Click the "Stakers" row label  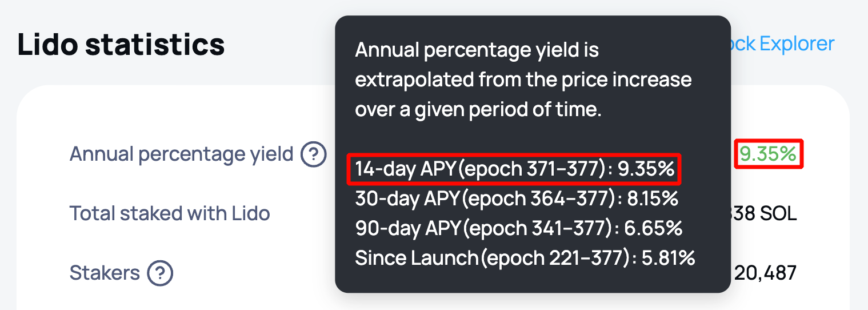coord(105,273)
